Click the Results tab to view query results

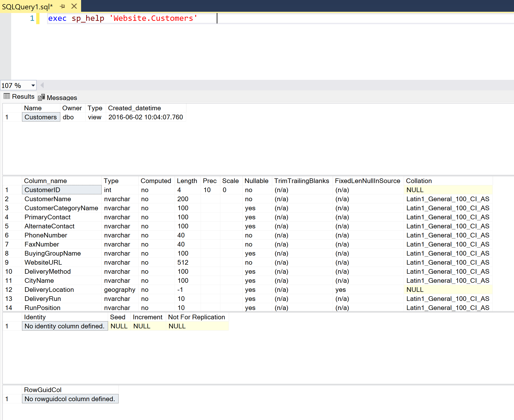20,97
